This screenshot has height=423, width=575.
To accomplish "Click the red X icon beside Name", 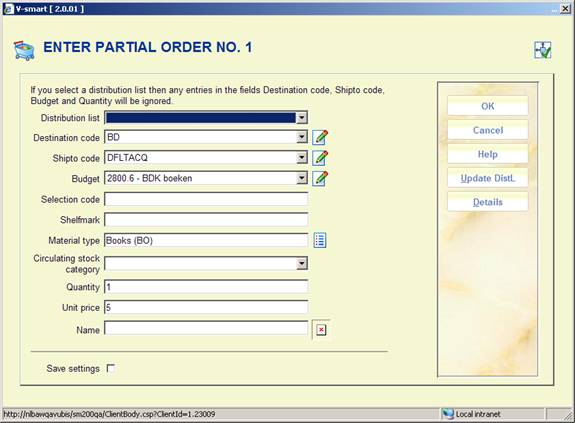I will click(321, 330).
